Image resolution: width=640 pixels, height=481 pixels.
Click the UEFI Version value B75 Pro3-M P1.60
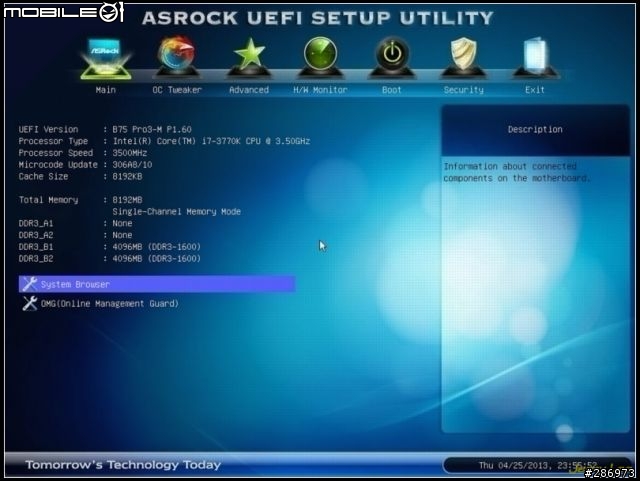click(x=152, y=129)
